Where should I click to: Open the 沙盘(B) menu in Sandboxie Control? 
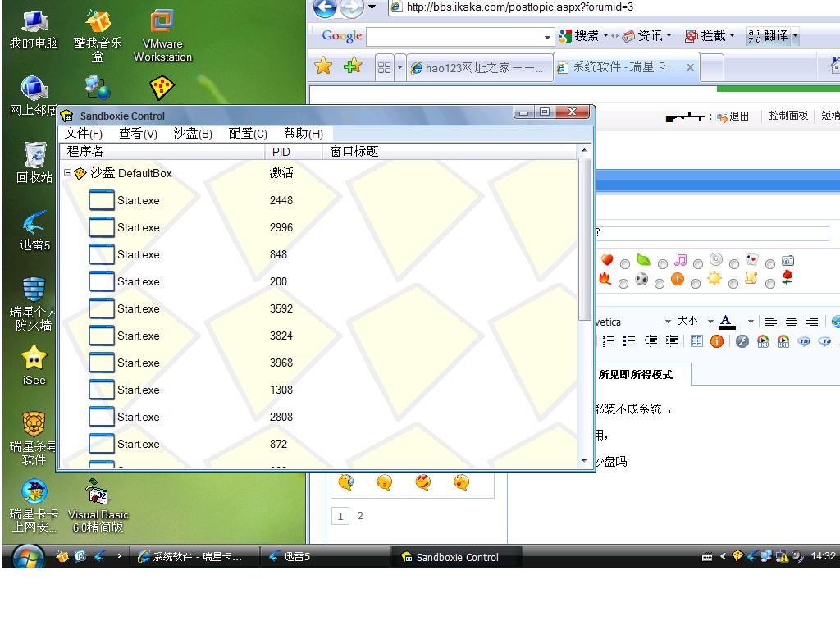(x=193, y=134)
